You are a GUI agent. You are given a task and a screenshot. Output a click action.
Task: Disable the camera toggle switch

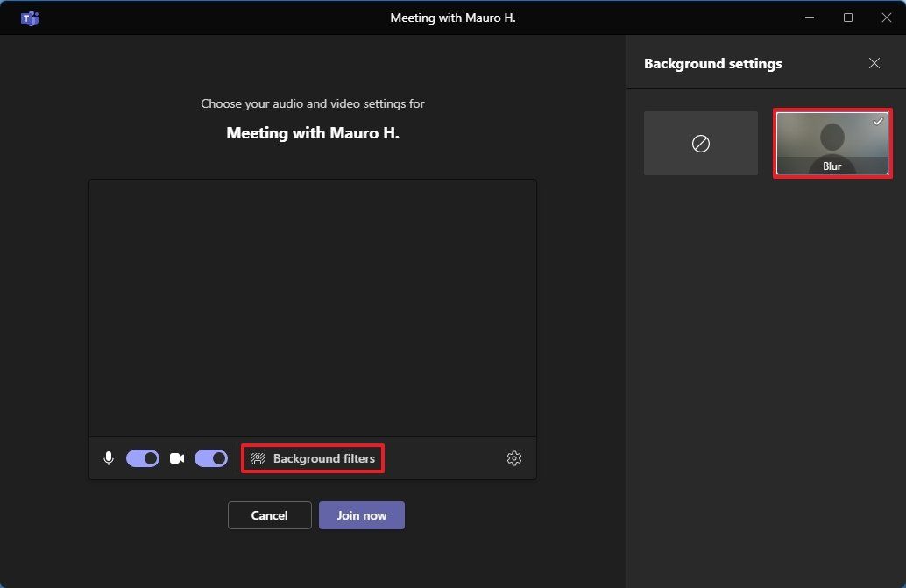pyautogui.click(x=210, y=457)
